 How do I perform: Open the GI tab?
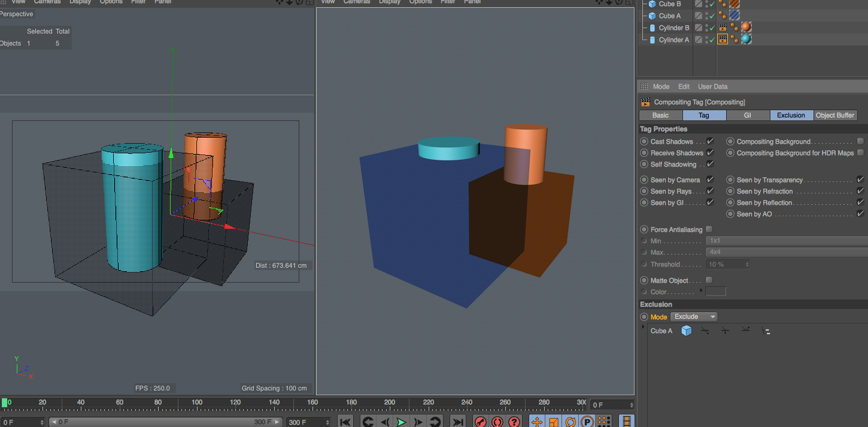[x=748, y=115]
